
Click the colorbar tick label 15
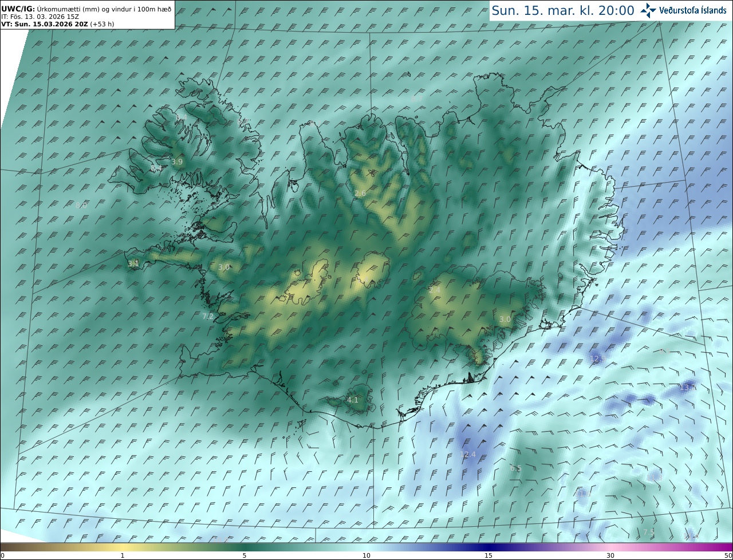[x=488, y=555]
